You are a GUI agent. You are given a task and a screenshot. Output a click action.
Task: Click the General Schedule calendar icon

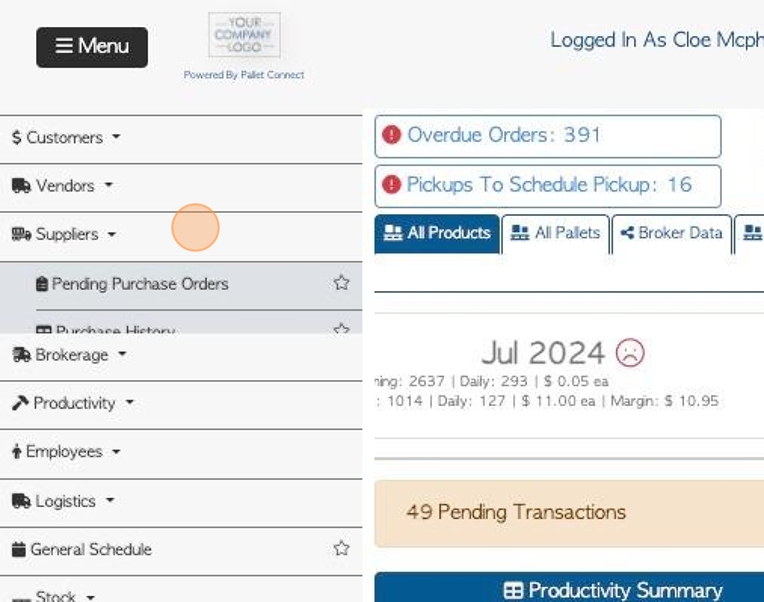coord(19,549)
